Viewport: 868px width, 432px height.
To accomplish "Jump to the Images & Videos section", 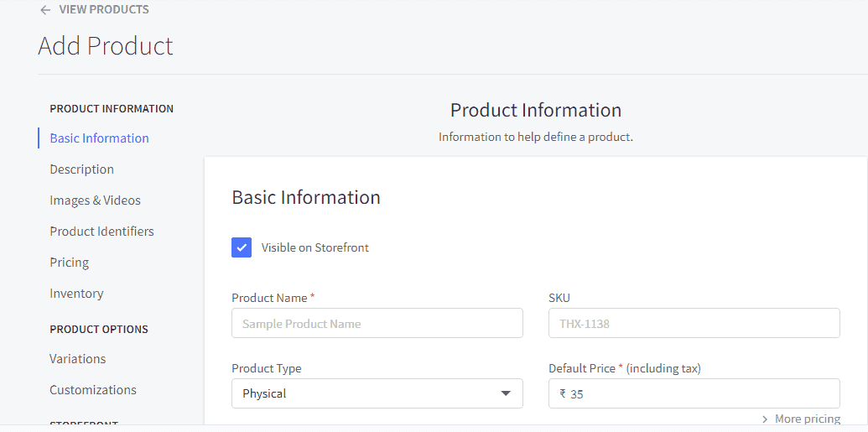I will [x=95, y=200].
